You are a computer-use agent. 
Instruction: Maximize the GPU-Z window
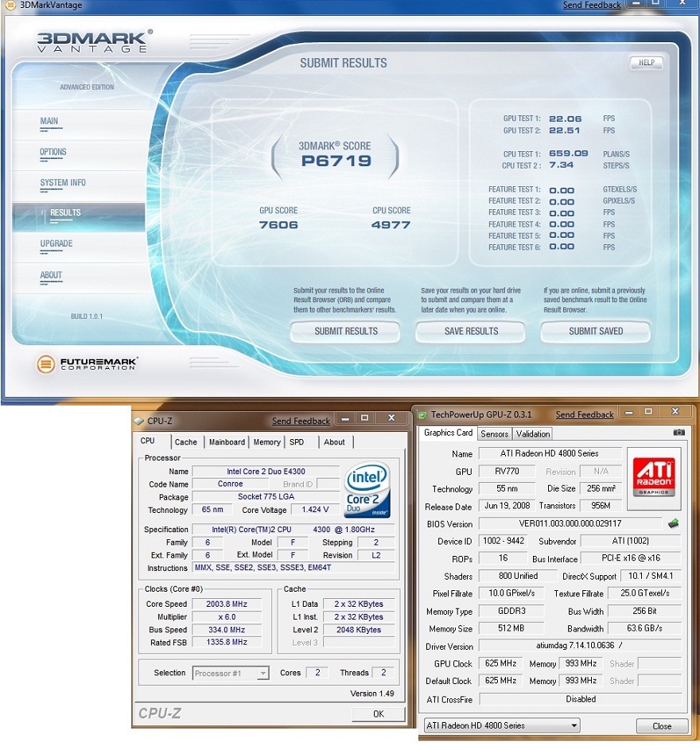pyautogui.click(x=648, y=412)
